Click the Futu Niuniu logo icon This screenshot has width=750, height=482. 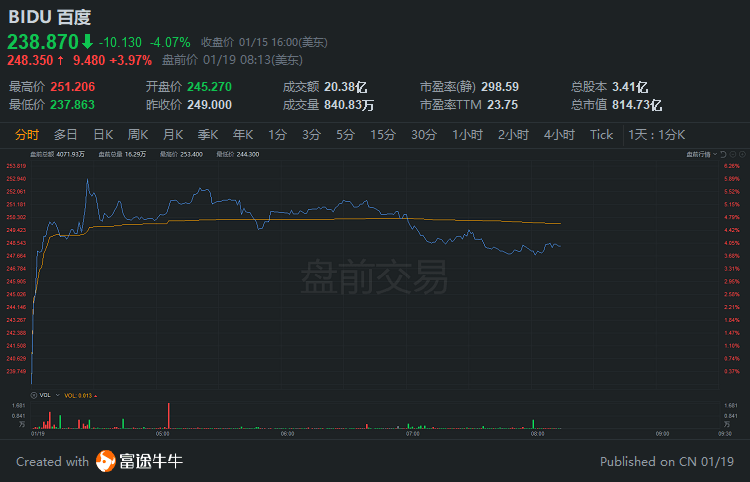(106, 461)
